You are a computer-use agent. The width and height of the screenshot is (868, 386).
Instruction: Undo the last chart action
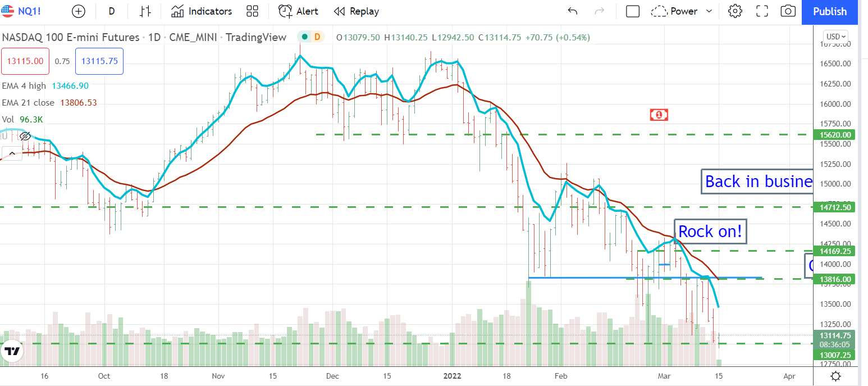coord(573,11)
